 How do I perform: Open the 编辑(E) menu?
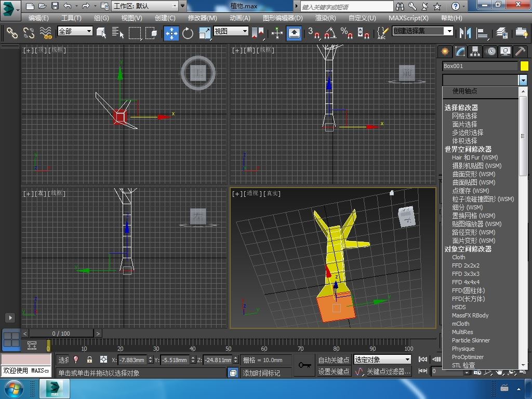click(38, 18)
